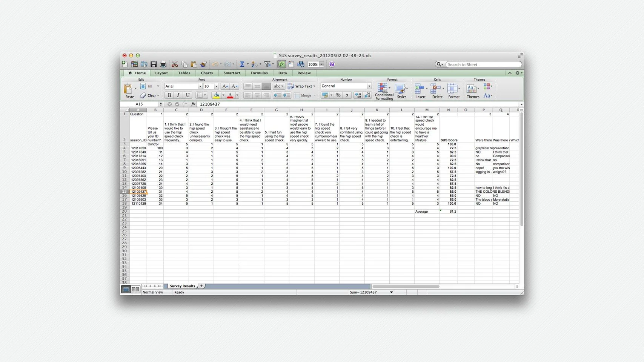Click the Open file folder icon

pos(144,64)
